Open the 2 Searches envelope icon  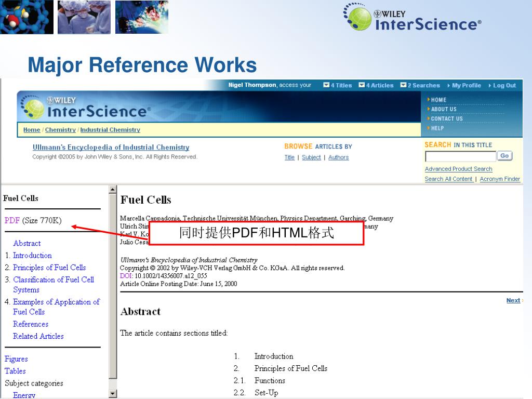pyautogui.click(x=403, y=85)
